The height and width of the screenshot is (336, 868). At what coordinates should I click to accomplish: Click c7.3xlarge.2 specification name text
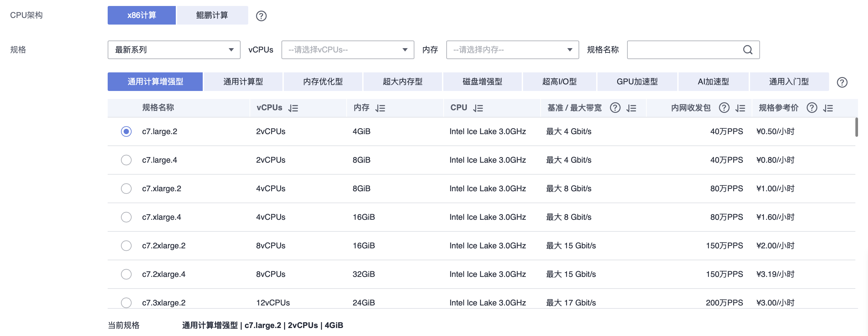(x=163, y=303)
